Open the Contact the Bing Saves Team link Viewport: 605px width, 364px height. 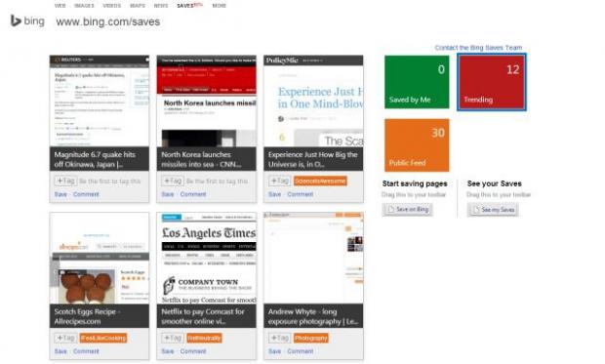click(478, 48)
